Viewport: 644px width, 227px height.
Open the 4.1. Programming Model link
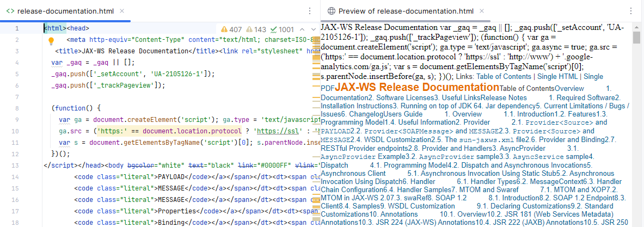(x=409, y=165)
